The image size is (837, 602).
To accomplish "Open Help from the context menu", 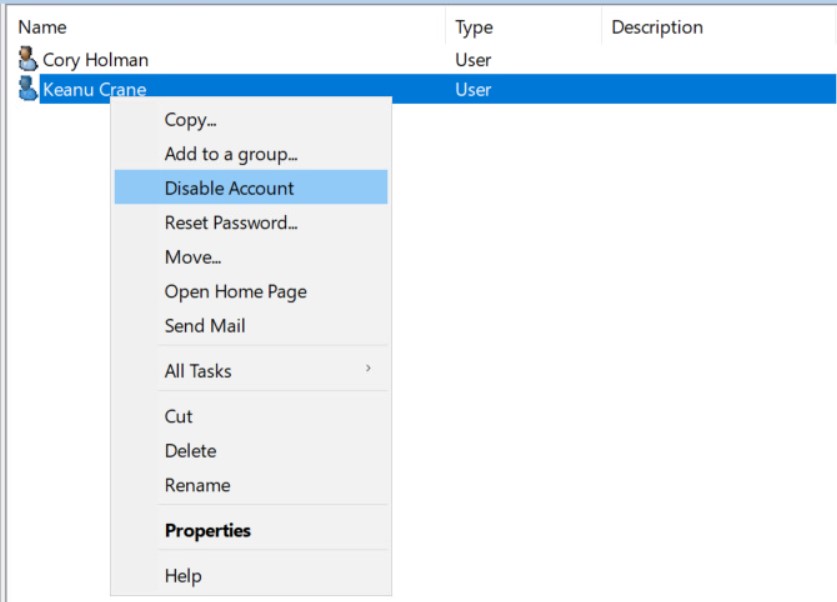I will [183, 576].
